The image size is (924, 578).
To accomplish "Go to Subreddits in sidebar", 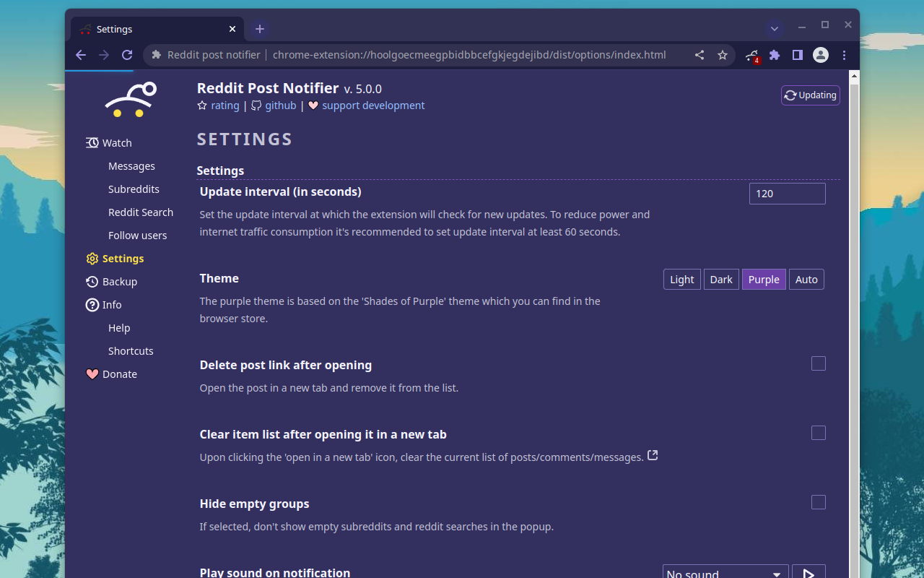I will [x=134, y=189].
